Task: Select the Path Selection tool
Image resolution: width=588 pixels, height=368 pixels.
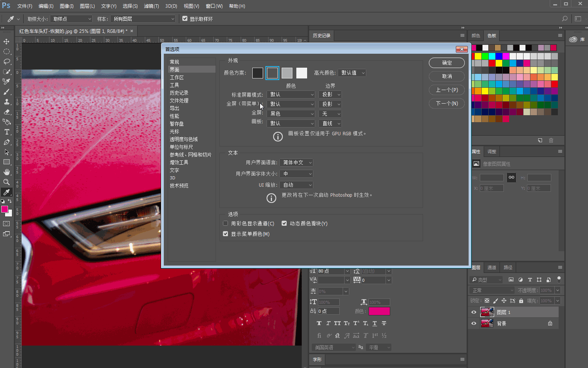Action: coord(7,152)
